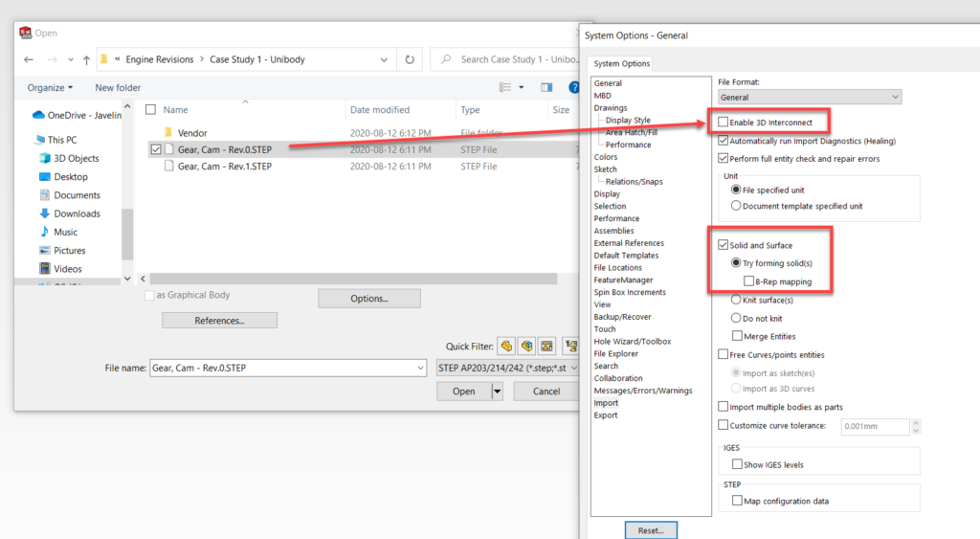The image size is (980, 539).
Task: Open the Vendor folder
Action: (x=185, y=133)
